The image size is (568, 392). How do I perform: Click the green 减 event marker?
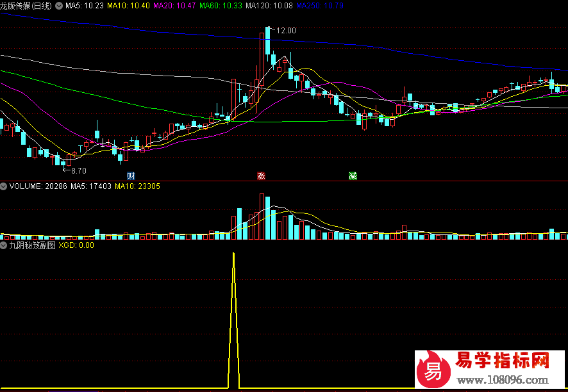point(353,176)
